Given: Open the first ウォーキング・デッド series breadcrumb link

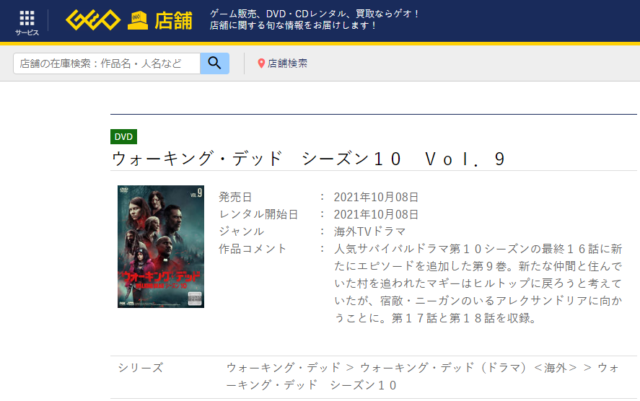Looking at the screenshot, I should click(x=283, y=368).
